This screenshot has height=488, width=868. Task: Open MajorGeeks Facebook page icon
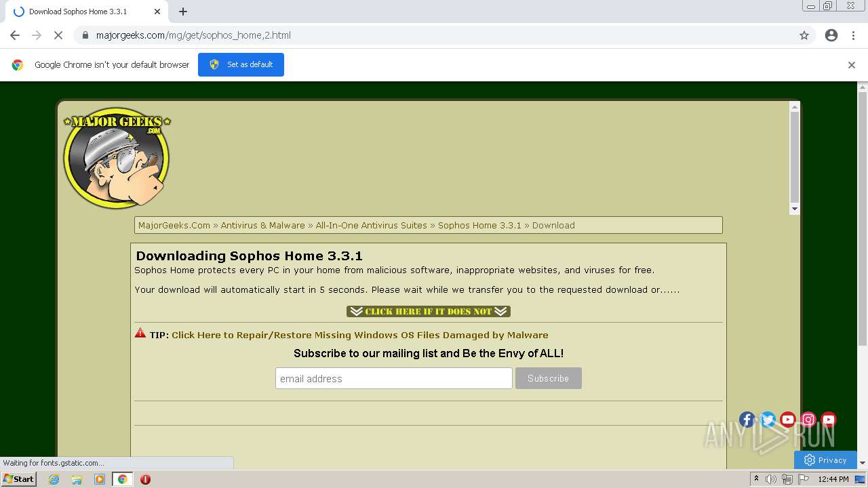(747, 420)
